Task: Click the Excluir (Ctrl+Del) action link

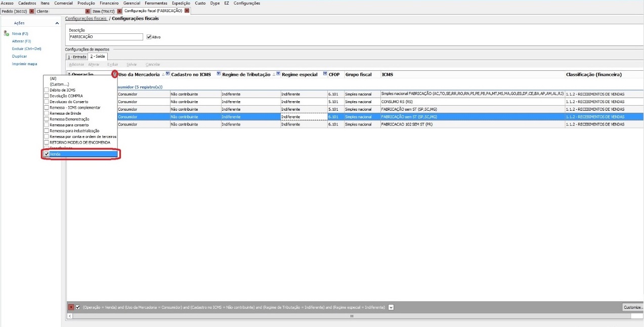Action: (27, 49)
